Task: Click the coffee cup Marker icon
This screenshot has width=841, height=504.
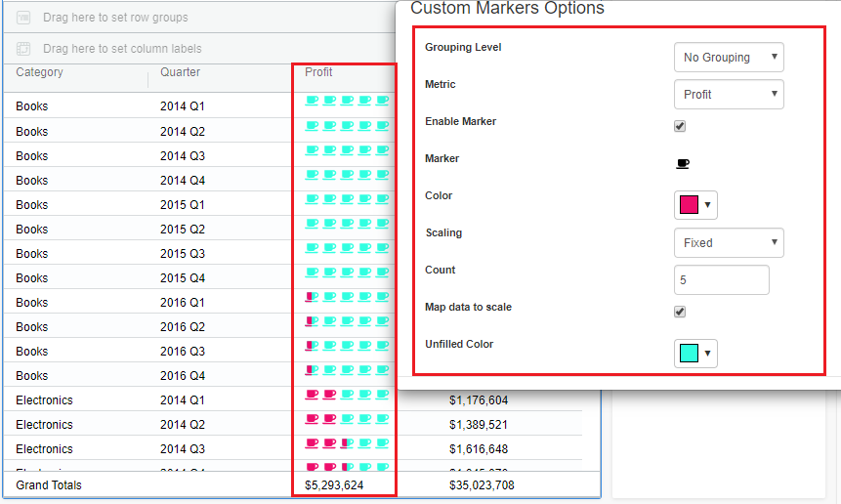Action: pyautogui.click(x=683, y=163)
